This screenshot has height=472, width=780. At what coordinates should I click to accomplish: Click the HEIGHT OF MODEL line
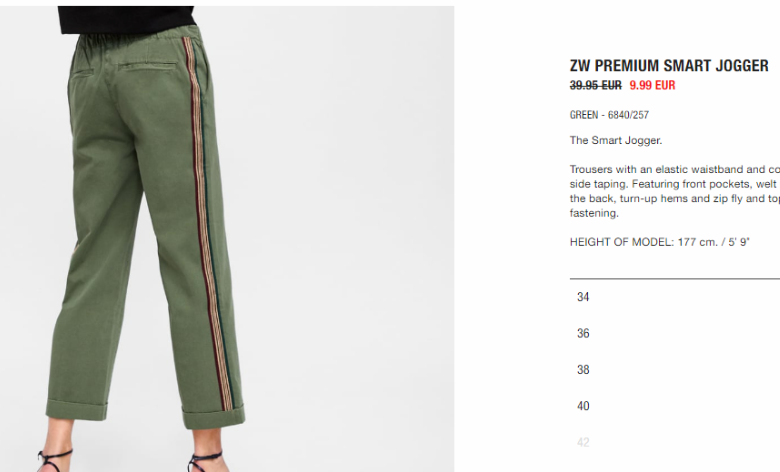coord(660,242)
